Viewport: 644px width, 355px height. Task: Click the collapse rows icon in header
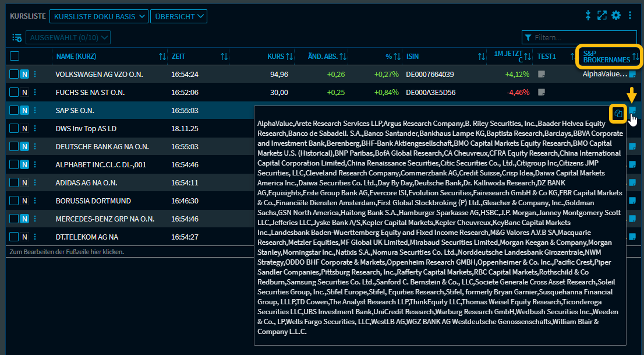(588, 16)
